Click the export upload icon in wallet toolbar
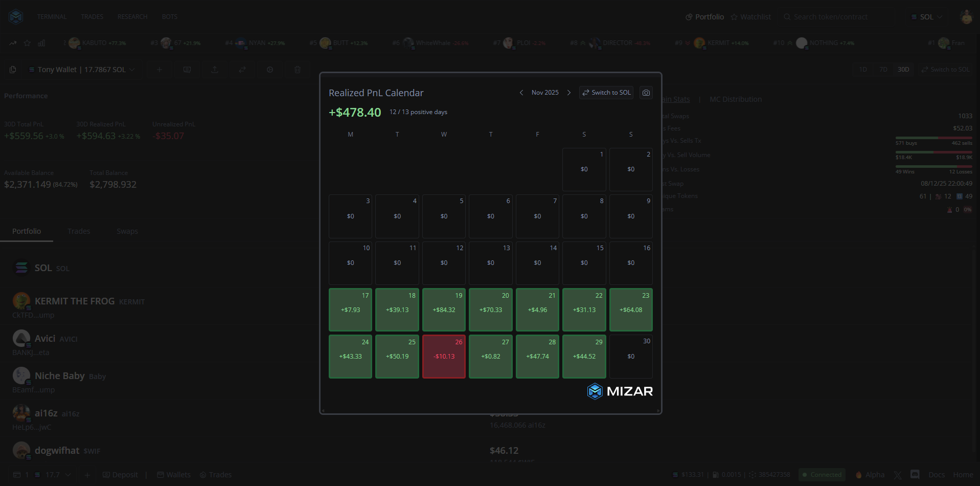Image resolution: width=980 pixels, height=486 pixels. (215, 70)
